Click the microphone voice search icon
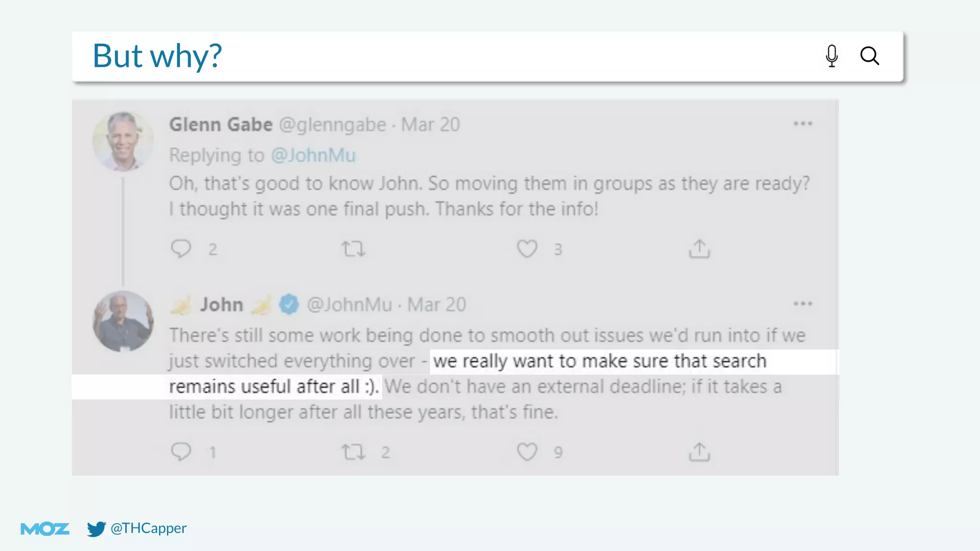Image resolution: width=980 pixels, height=551 pixels. pyautogui.click(x=832, y=56)
